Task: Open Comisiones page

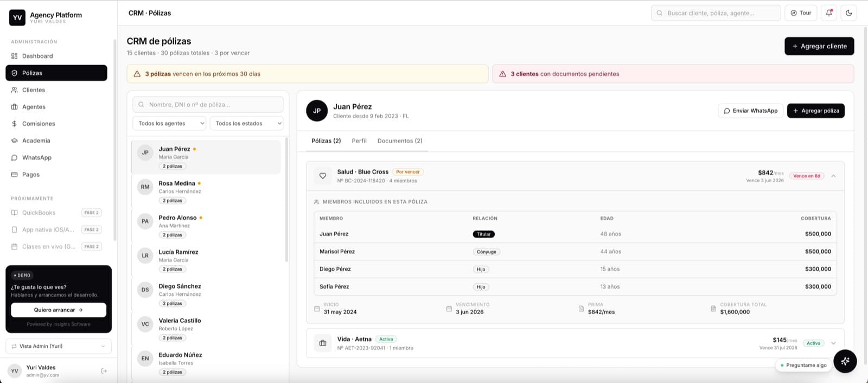Action: point(56,124)
